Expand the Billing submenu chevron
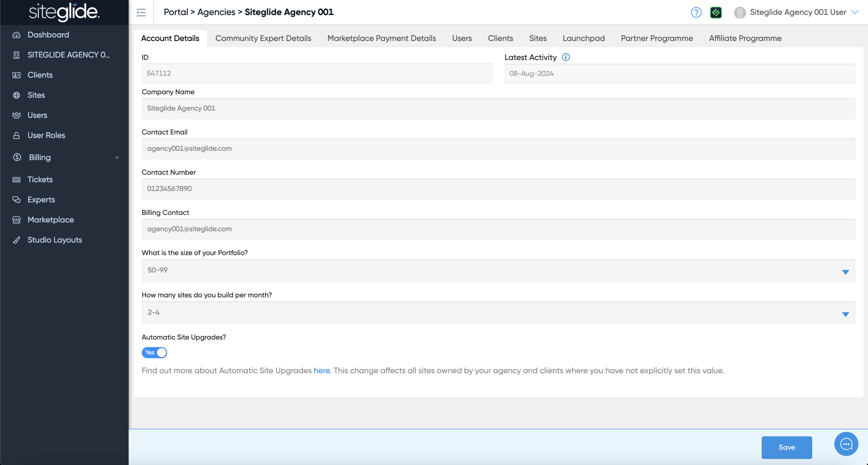The image size is (868, 465). pos(117,157)
